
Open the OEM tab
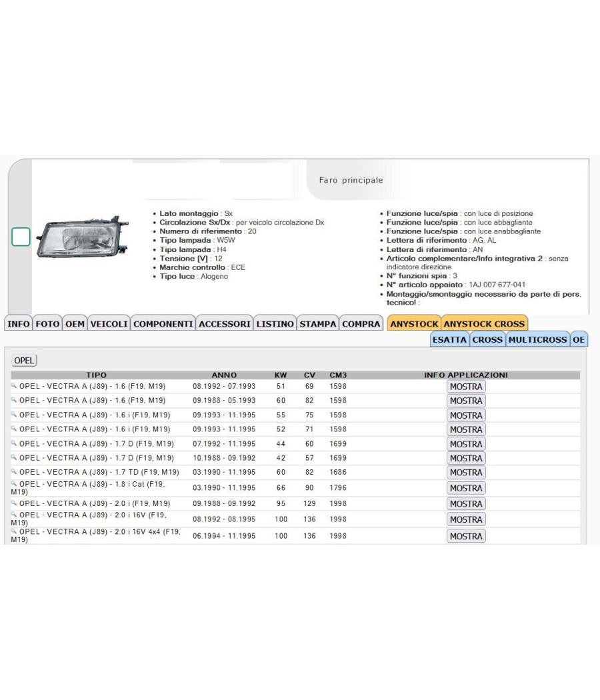coord(75,323)
